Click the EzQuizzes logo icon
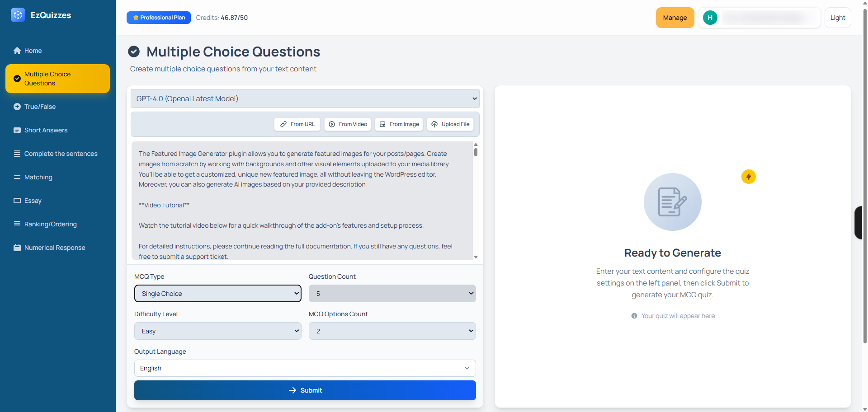 [x=18, y=15]
